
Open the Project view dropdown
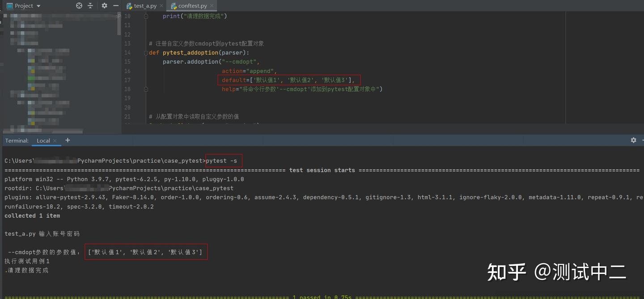[x=38, y=6]
